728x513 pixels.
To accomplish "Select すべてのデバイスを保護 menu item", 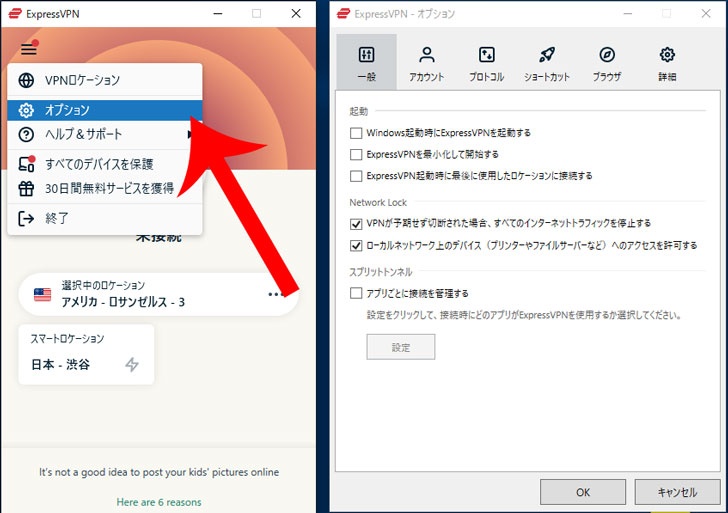I will 105,164.
